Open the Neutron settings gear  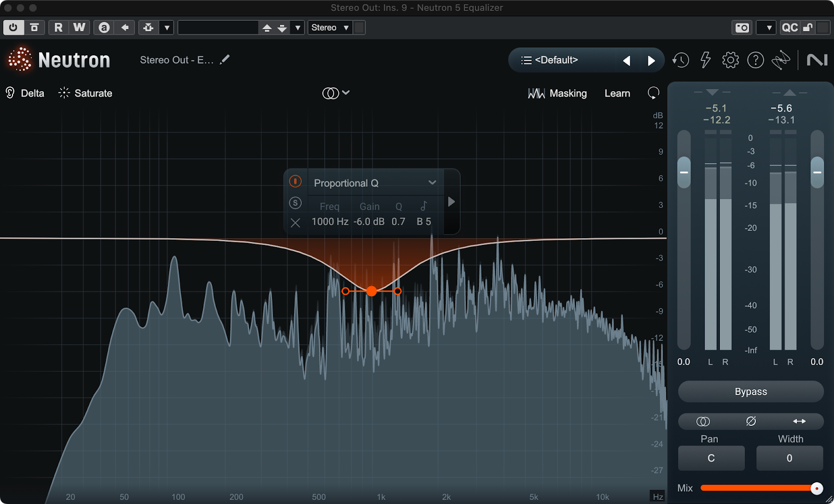coord(730,60)
